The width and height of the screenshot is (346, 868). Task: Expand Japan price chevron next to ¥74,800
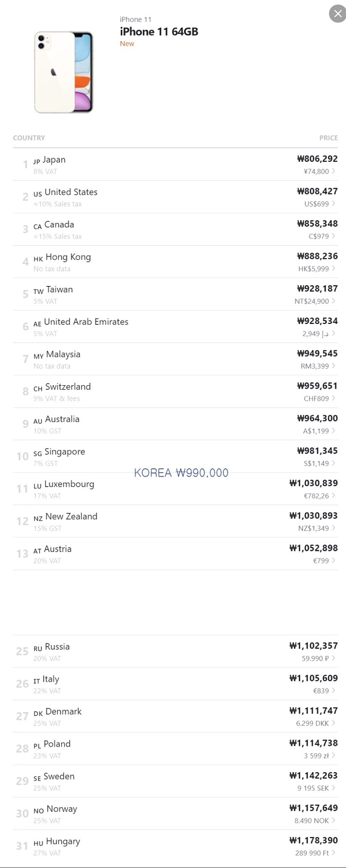pos(333,171)
